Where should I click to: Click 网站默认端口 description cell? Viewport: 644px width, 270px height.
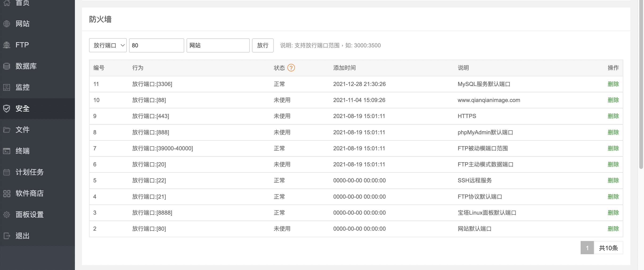pos(474,229)
